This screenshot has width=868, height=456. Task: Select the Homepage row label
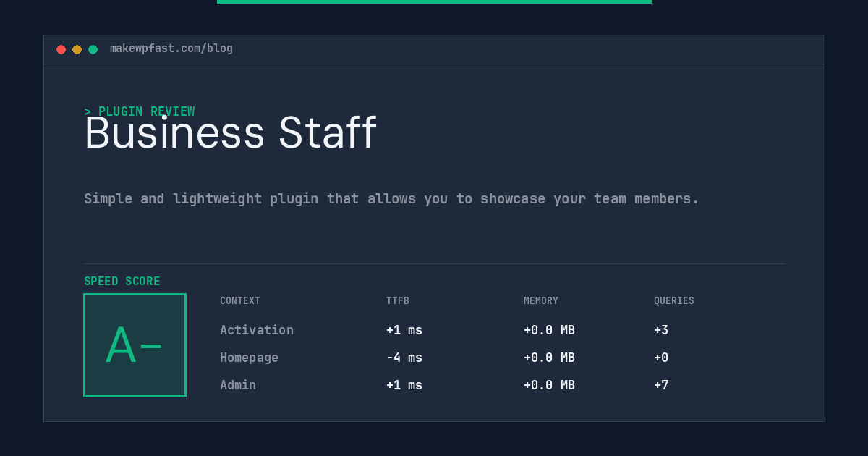point(249,358)
